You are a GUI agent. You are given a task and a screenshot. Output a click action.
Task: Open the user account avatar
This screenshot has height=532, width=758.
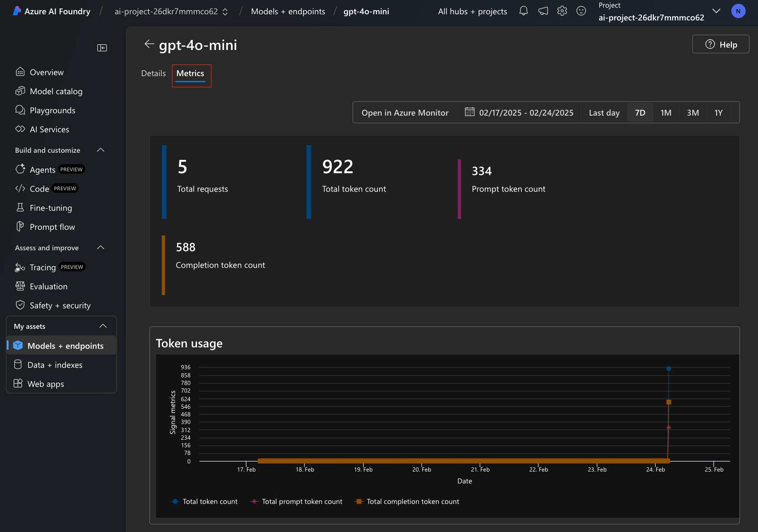pos(738,11)
